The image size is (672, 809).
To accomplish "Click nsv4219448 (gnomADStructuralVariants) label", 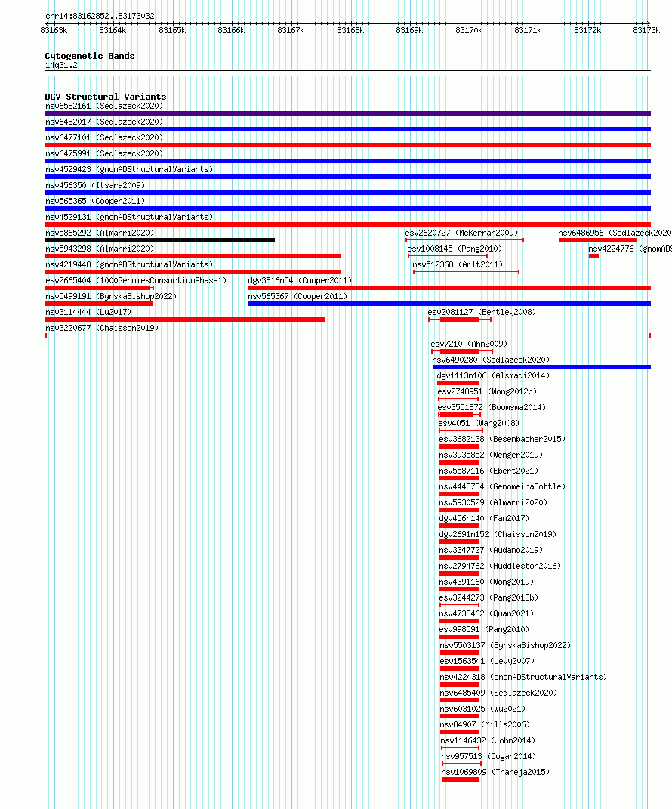I will (129, 264).
